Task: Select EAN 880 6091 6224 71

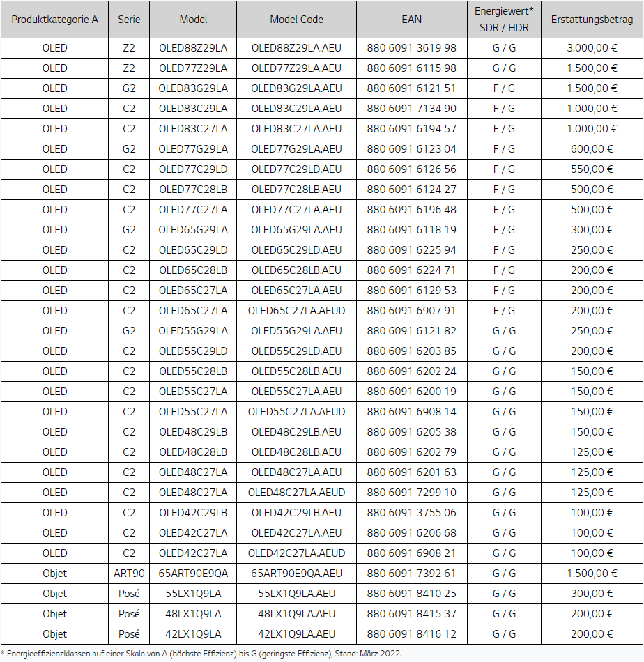Action: coord(411,270)
